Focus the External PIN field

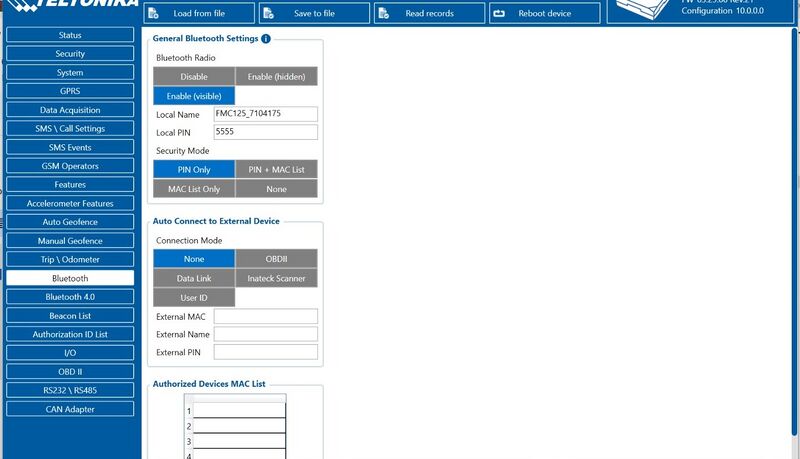tap(266, 352)
